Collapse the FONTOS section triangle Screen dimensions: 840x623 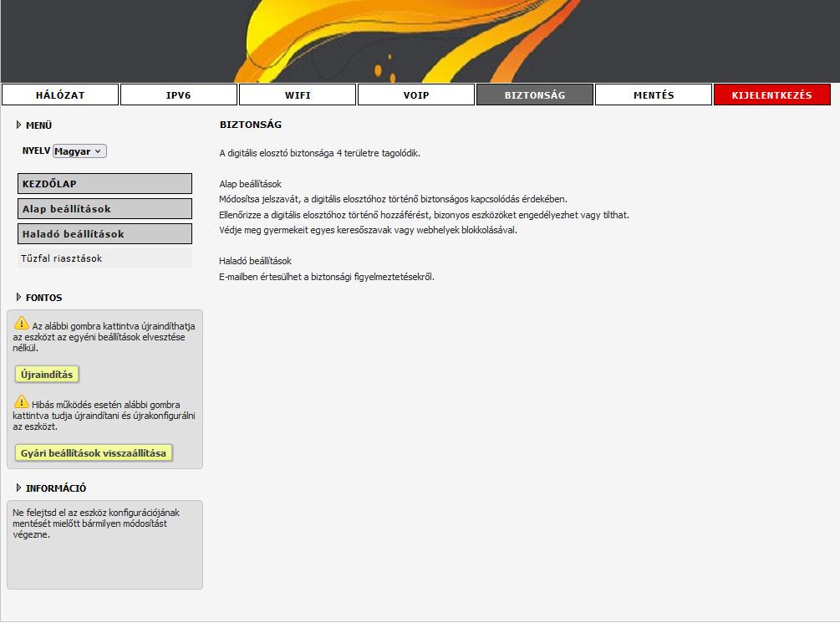[18, 297]
